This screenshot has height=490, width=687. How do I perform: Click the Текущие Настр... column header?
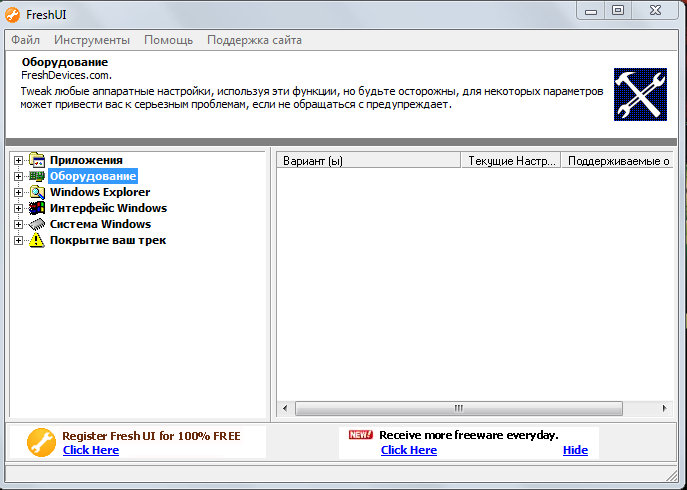pos(511,160)
